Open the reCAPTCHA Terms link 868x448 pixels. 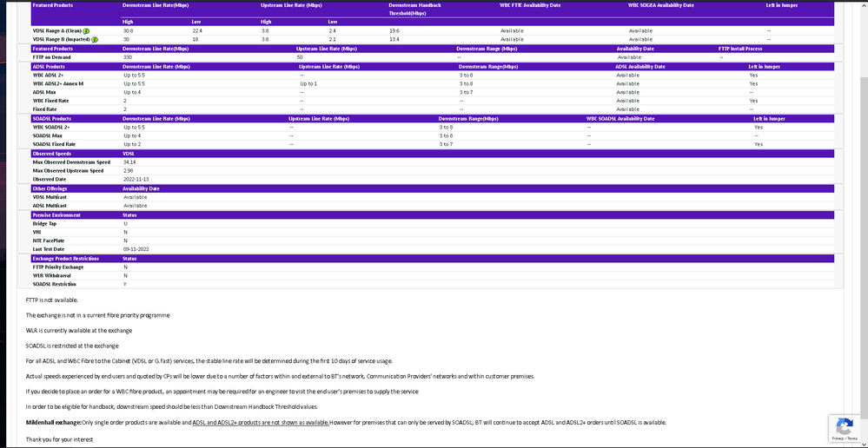[852, 438]
